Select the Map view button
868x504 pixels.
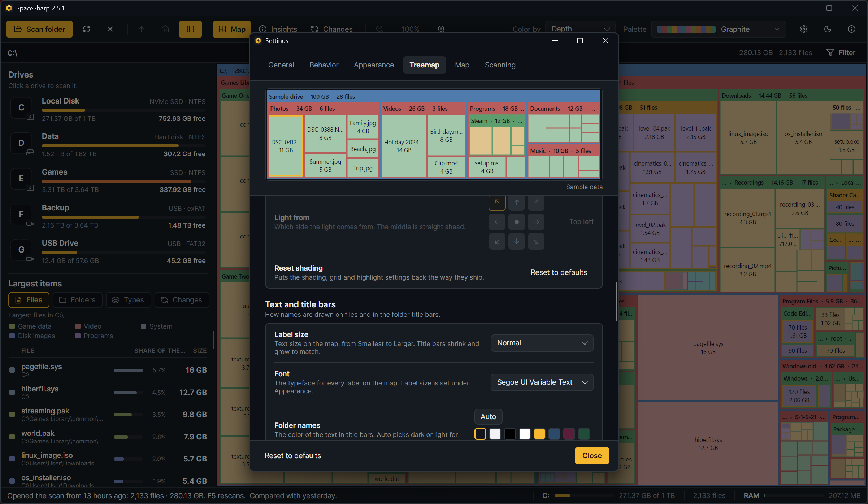(232, 29)
